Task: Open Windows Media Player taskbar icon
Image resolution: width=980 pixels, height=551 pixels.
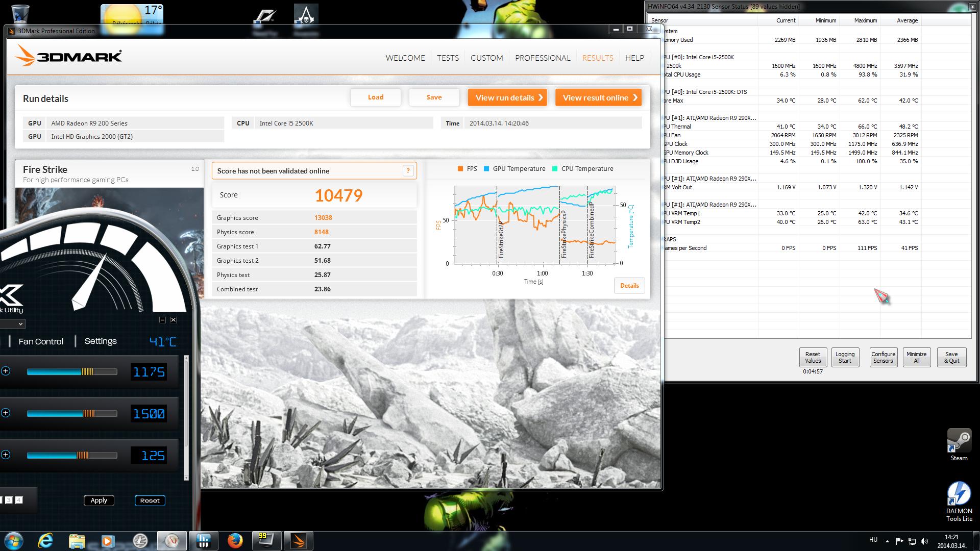Action: [108, 540]
